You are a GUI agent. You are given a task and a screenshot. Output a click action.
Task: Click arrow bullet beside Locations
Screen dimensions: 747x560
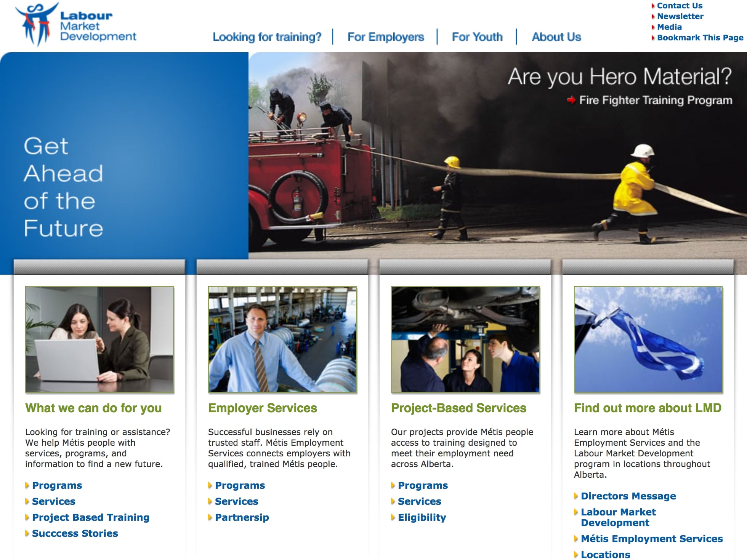576,555
